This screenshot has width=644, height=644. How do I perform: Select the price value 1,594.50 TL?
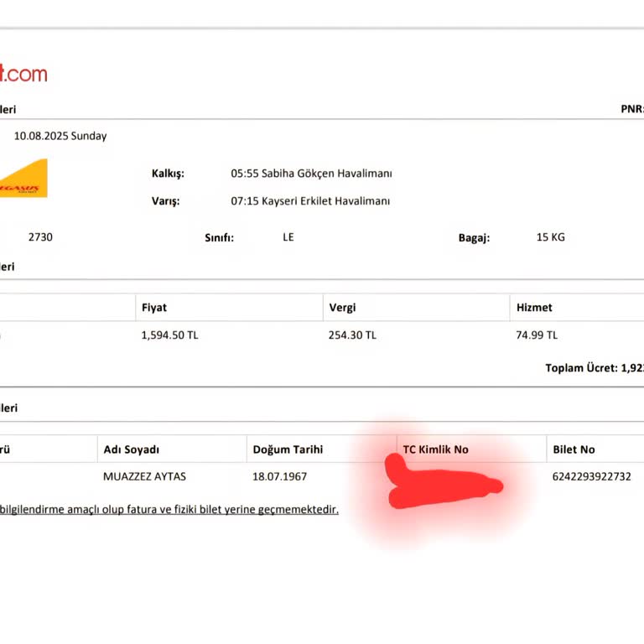pos(170,335)
